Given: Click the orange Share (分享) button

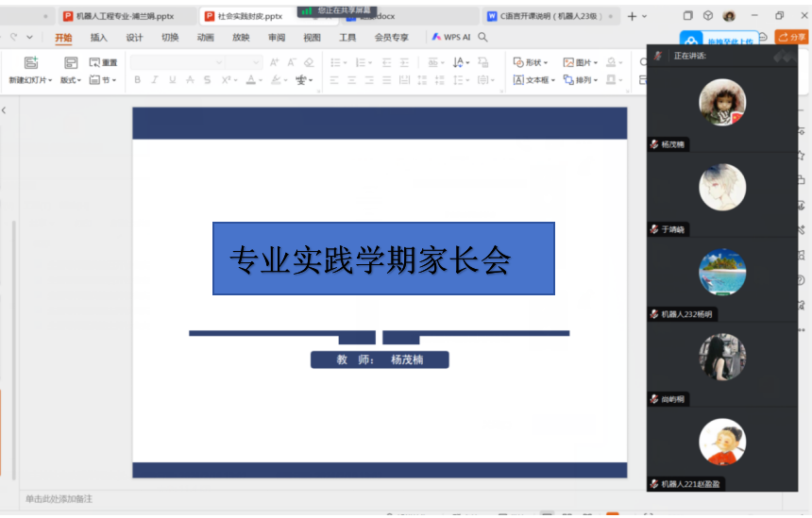Looking at the screenshot, I should pos(791,37).
